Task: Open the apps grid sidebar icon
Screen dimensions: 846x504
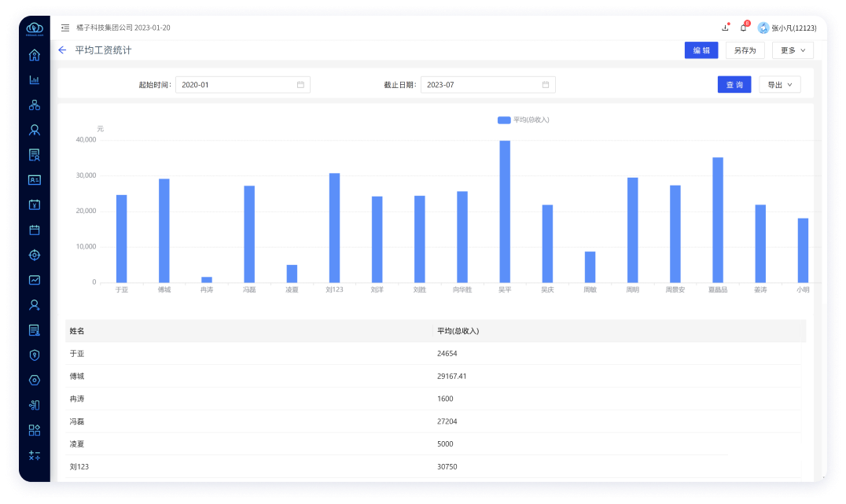Action: 35,431
